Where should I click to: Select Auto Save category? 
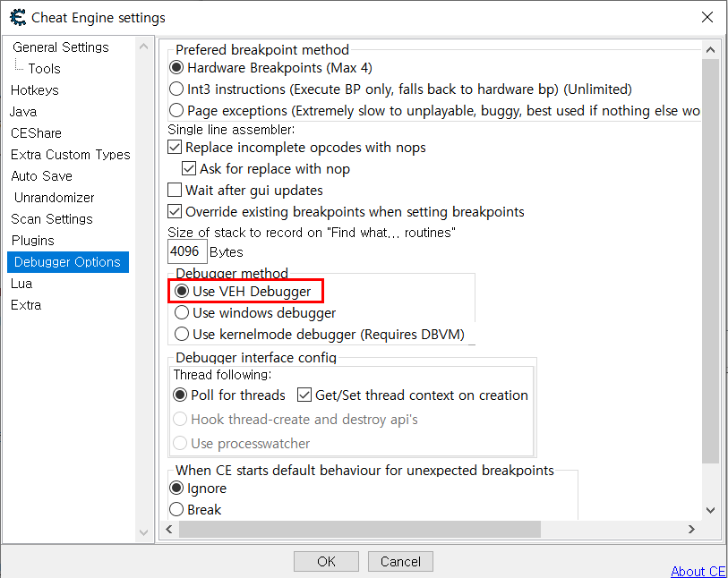point(42,176)
